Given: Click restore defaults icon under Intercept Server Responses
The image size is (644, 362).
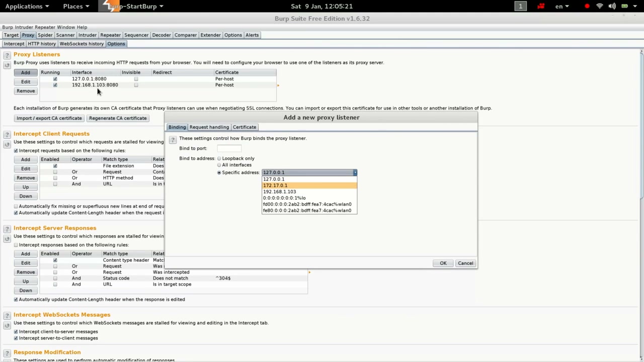Looking at the screenshot, I should (7, 239).
